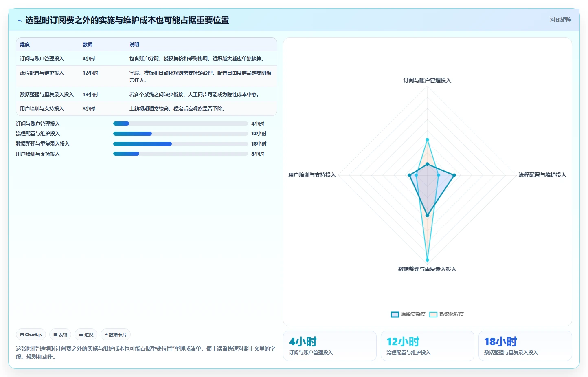Click radar axis label 流程配置与维护投入
Image resolution: width=588 pixels, height=377 pixels.
pos(542,175)
